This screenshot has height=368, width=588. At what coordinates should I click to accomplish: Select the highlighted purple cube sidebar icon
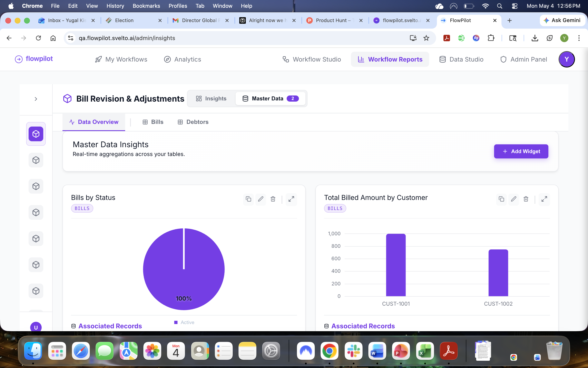click(x=36, y=134)
